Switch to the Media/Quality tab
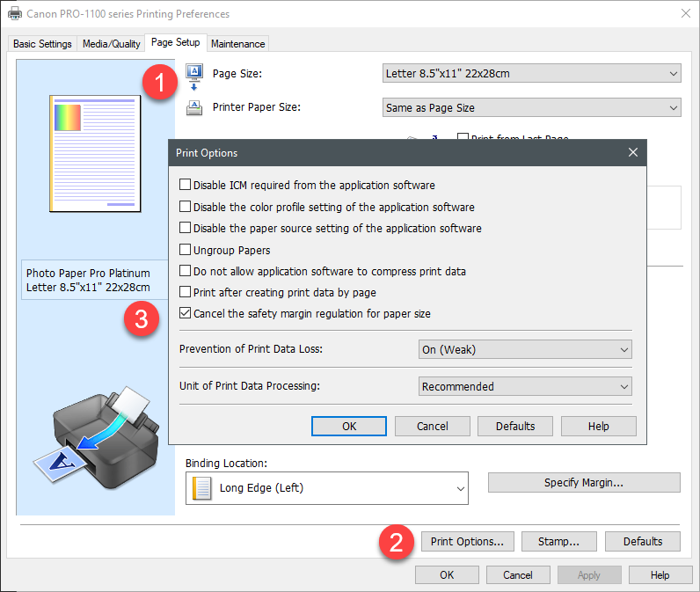This screenshot has width=700, height=592. 112,44
